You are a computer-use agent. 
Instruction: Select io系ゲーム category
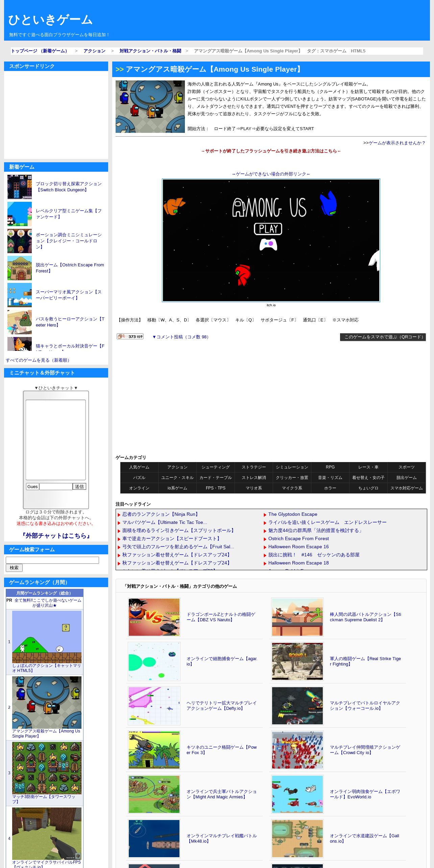(x=177, y=488)
